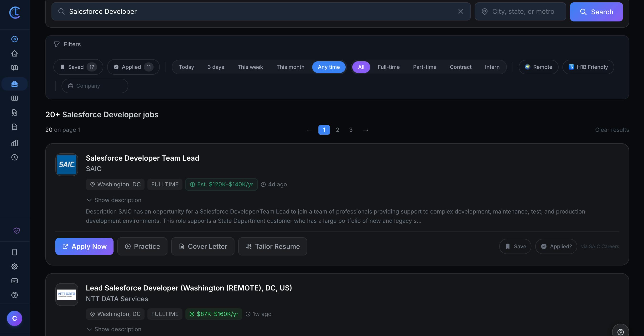Filter by Contract jobs
The height and width of the screenshot is (336, 644).
click(x=461, y=67)
